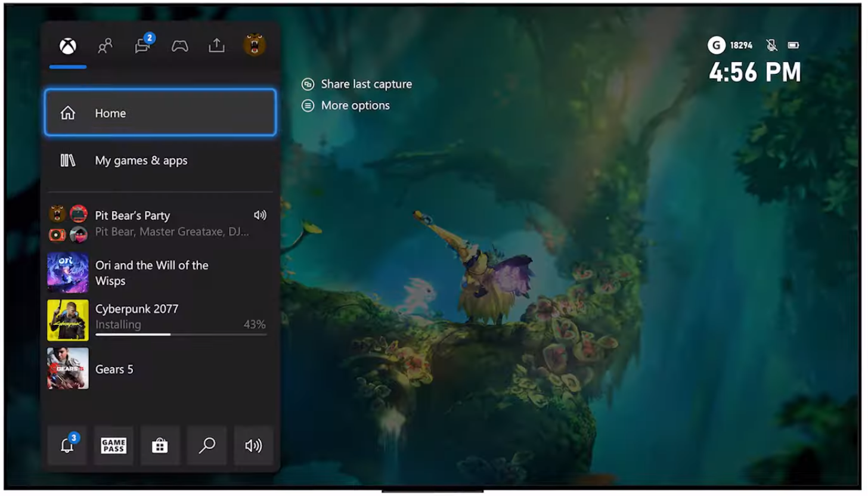
Task: Click Cyberpunk 2077 install progress bar
Action: [x=181, y=334]
